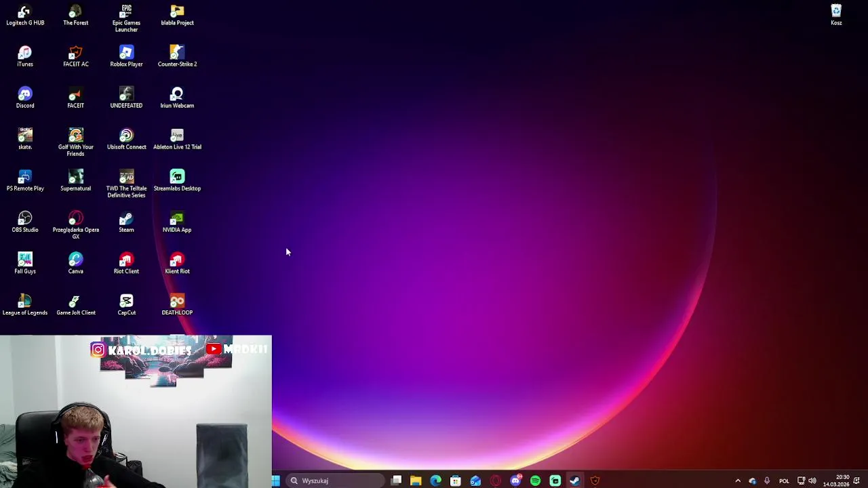The image size is (868, 488).
Task: Open the League of Legends icon
Action: pyautogui.click(x=25, y=305)
